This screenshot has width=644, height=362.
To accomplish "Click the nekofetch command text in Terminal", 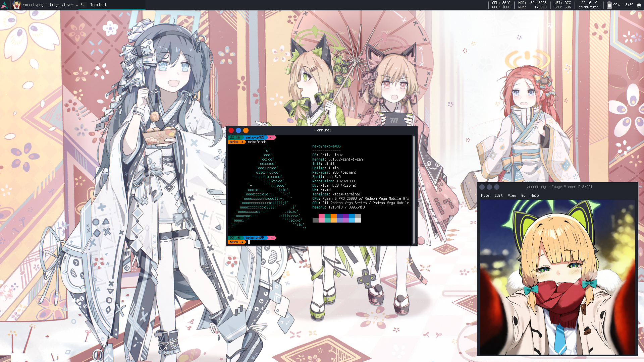I will point(257,142).
